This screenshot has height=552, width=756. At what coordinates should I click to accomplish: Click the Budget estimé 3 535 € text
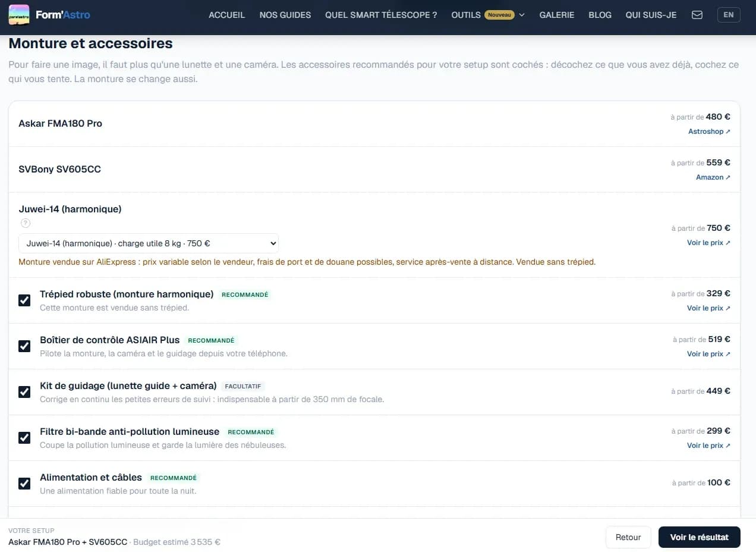point(177,542)
